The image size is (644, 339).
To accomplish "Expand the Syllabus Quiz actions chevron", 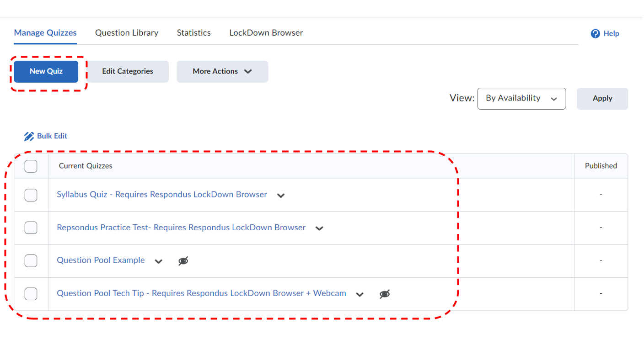I will tap(281, 196).
